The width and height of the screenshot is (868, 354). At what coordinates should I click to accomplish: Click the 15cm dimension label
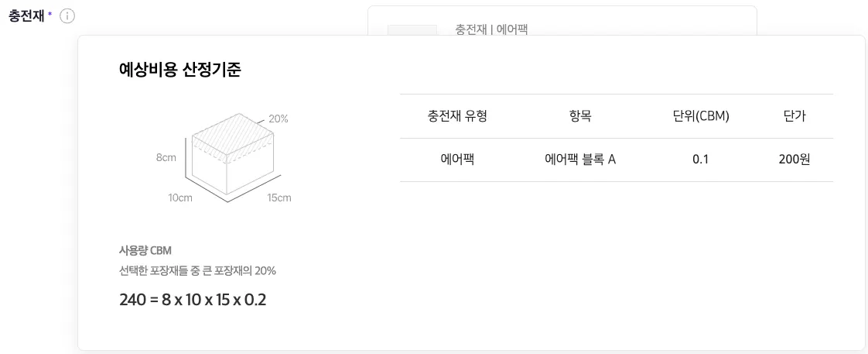pos(279,198)
